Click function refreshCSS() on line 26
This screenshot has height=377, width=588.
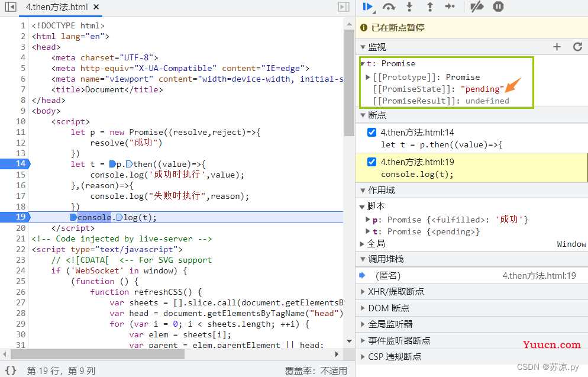click(146, 292)
